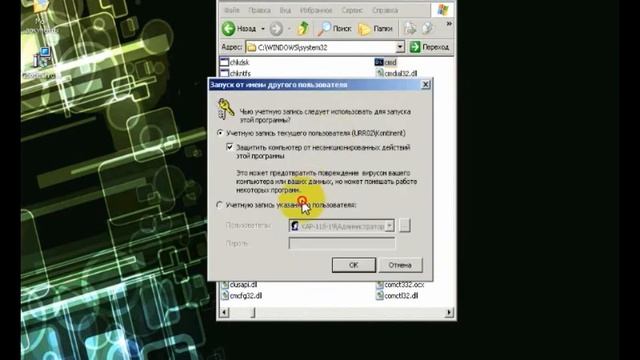
Task: Open the Forward history dropdown arrow
Action: tap(289, 29)
